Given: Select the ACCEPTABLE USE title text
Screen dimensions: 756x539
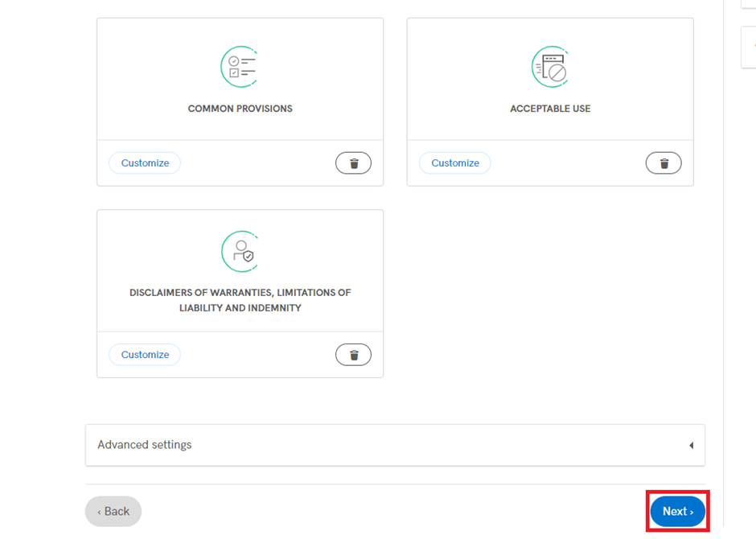Looking at the screenshot, I should point(550,109).
